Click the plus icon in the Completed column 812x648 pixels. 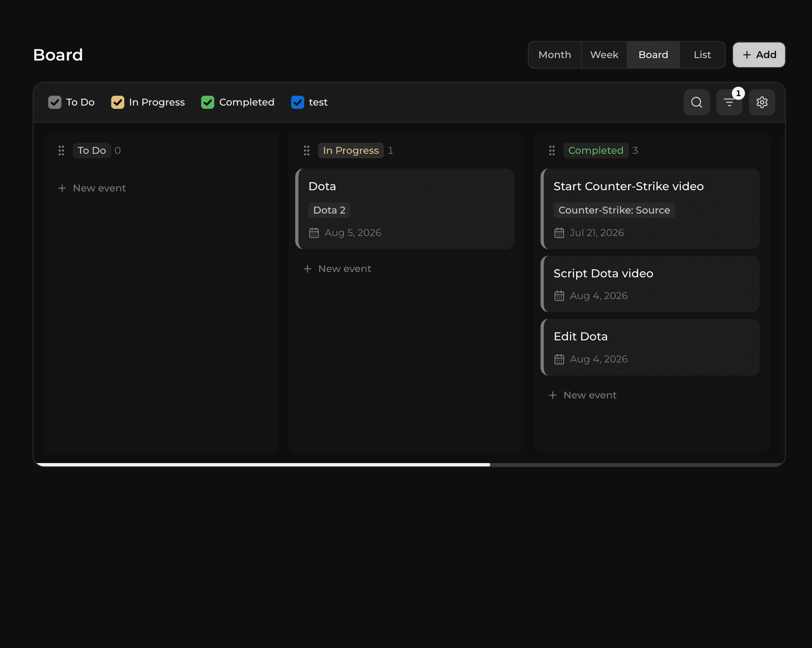pos(553,395)
